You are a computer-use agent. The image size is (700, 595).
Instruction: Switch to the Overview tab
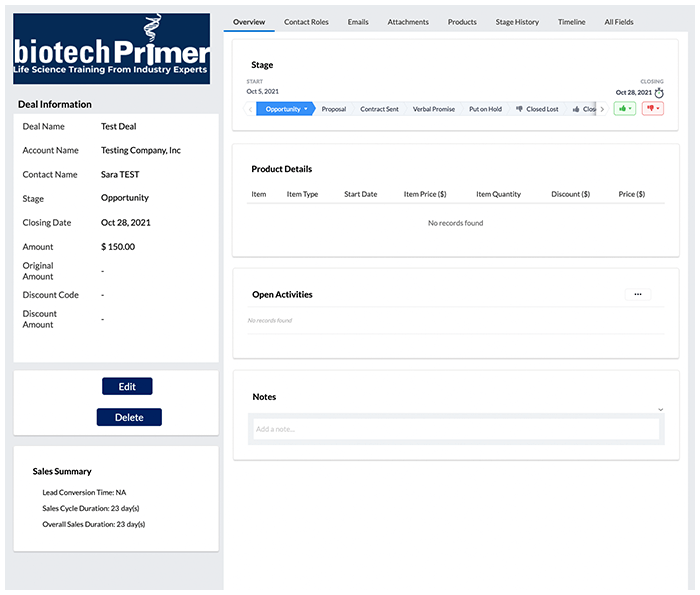(249, 22)
